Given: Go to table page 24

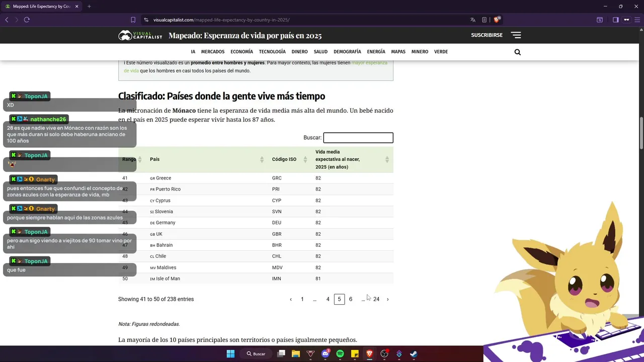Looking at the screenshot, I should tap(376, 299).
